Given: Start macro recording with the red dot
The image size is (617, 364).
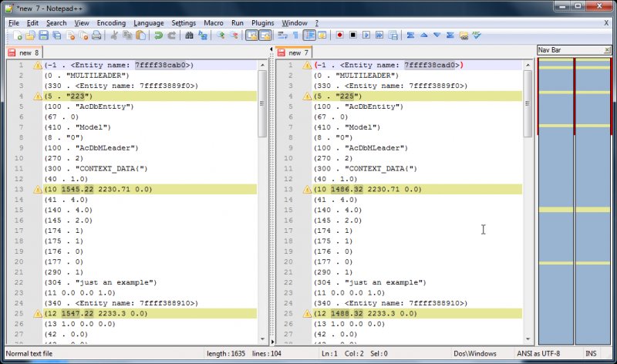Looking at the screenshot, I should click(x=339, y=35).
